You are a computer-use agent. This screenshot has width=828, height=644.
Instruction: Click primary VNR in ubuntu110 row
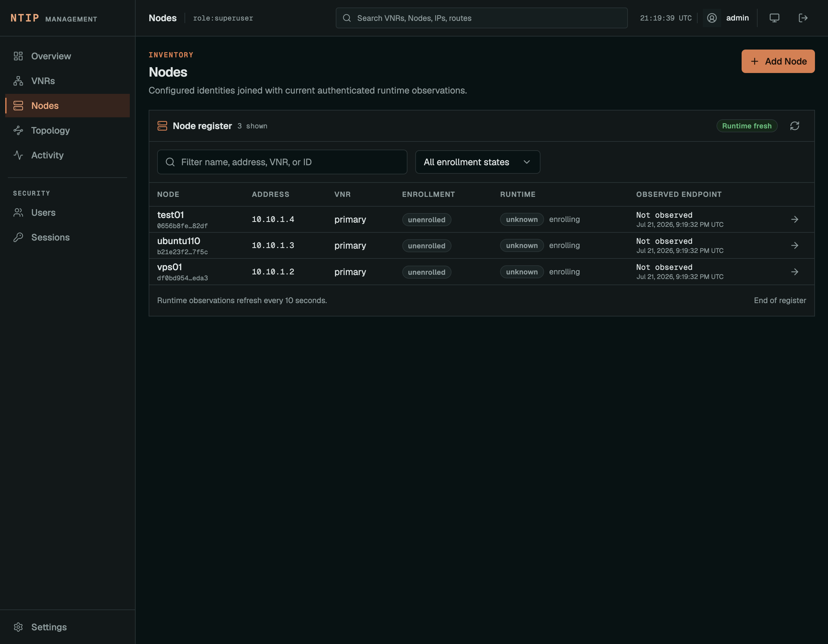coord(350,246)
